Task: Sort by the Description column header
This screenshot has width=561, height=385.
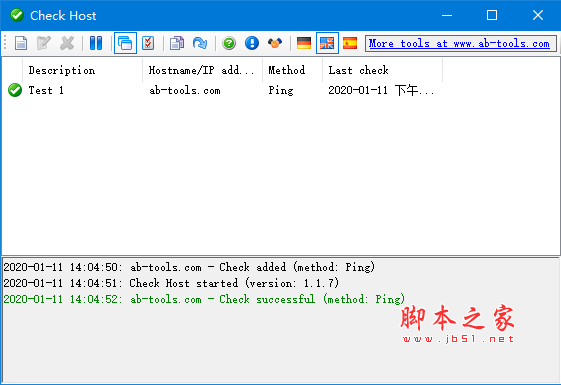Action: [x=82, y=70]
